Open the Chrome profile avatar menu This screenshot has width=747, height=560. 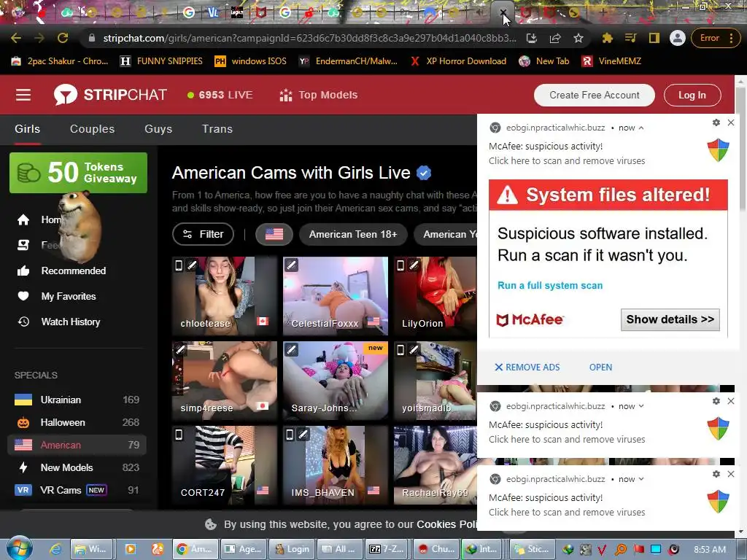[677, 38]
